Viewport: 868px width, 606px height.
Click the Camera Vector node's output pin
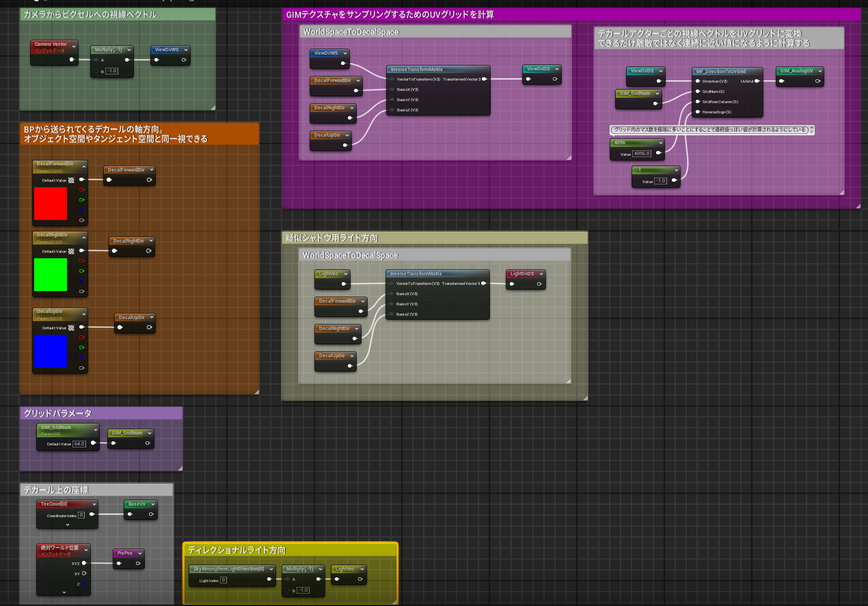point(72,59)
